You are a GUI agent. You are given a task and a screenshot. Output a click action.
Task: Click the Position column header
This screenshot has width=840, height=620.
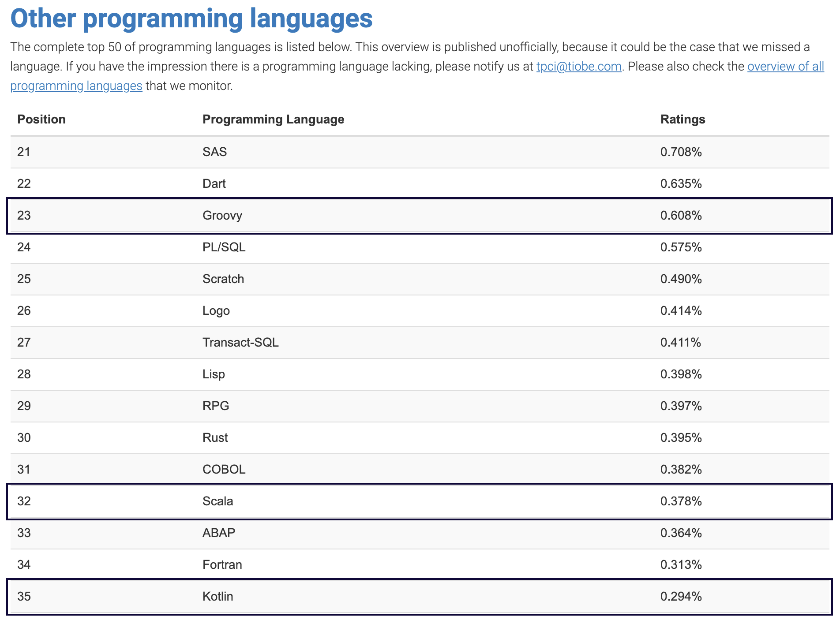click(x=41, y=120)
